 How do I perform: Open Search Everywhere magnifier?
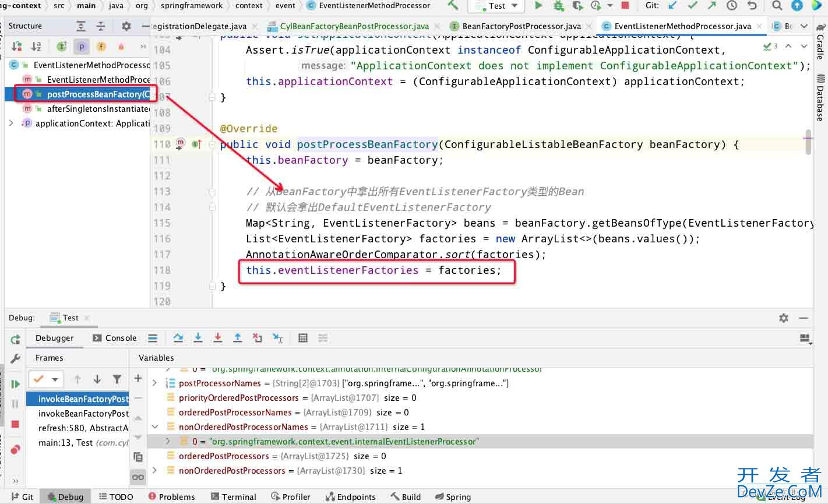[x=777, y=5]
